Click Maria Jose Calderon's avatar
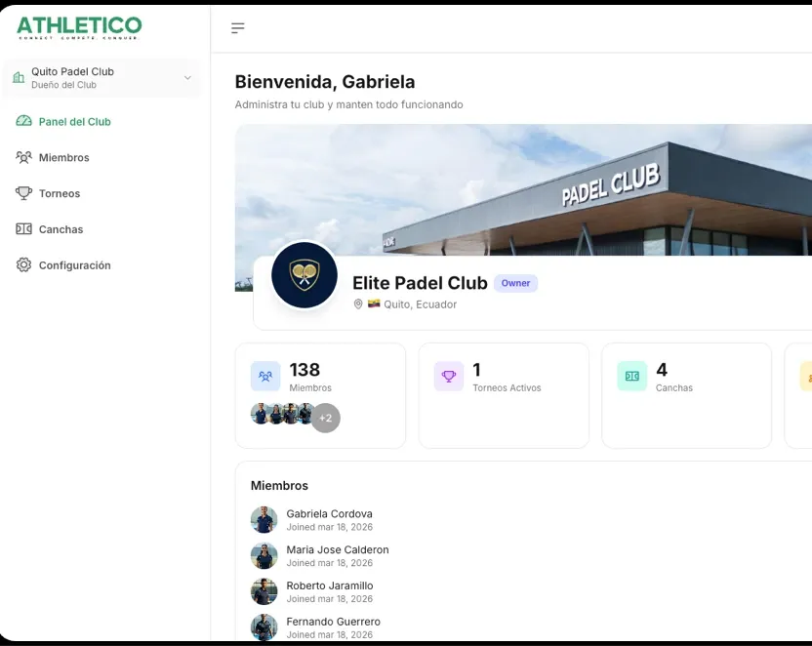The height and width of the screenshot is (646, 812). click(x=264, y=556)
